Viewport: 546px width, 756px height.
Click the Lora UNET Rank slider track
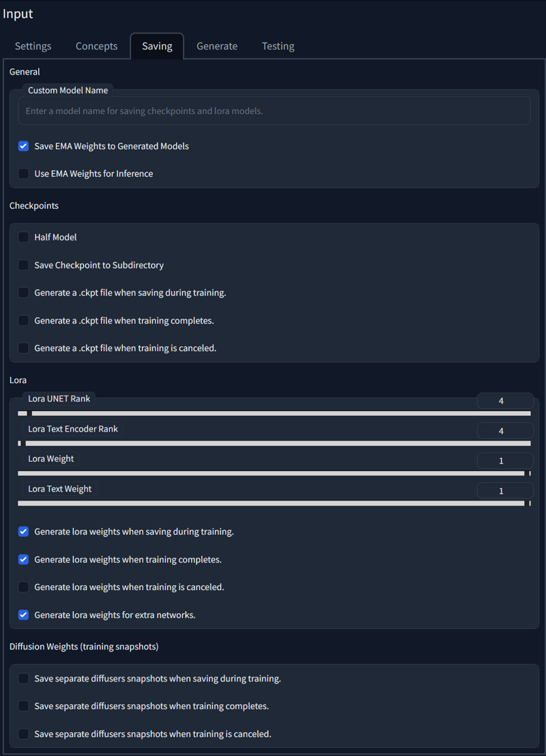click(x=274, y=413)
